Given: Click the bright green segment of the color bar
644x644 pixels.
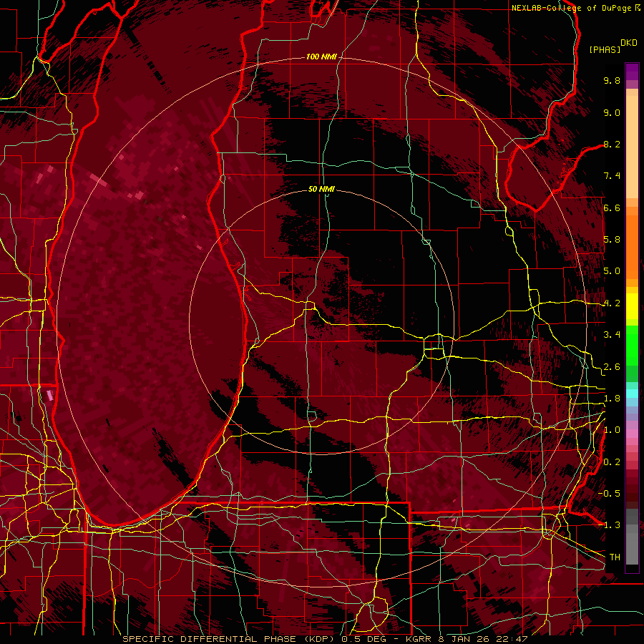Looking at the screenshot, I should click(632, 345).
